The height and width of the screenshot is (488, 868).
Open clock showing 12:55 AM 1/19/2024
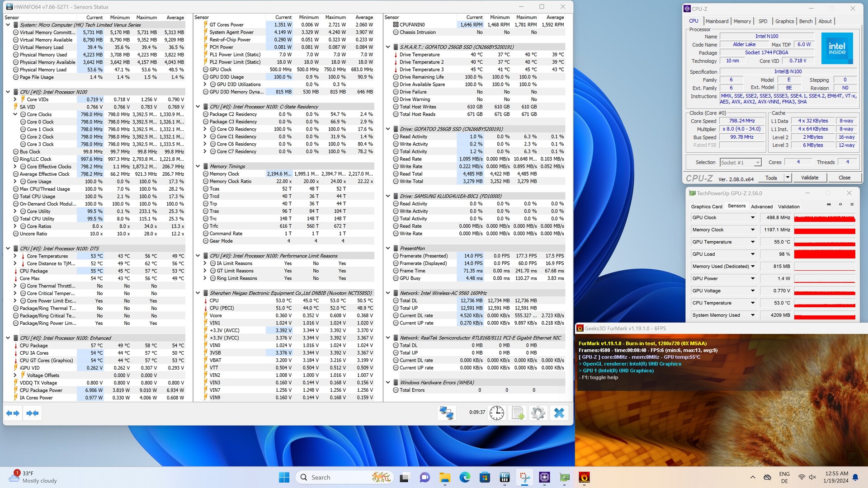pyautogui.click(x=836, y=477)
